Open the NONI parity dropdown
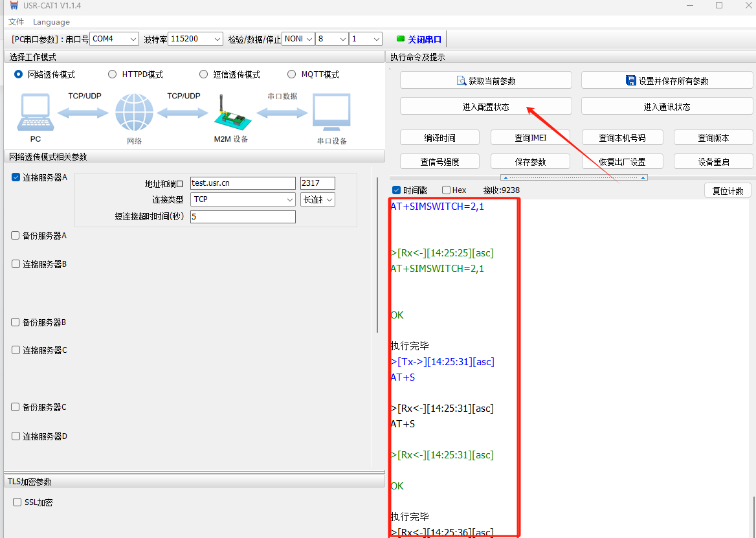The image size is (756, 538). (x=298, y=39)
